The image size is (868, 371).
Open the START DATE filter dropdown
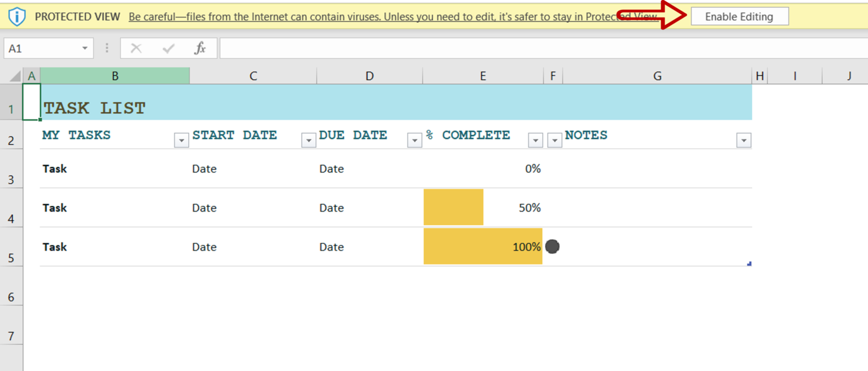[308, 139]
